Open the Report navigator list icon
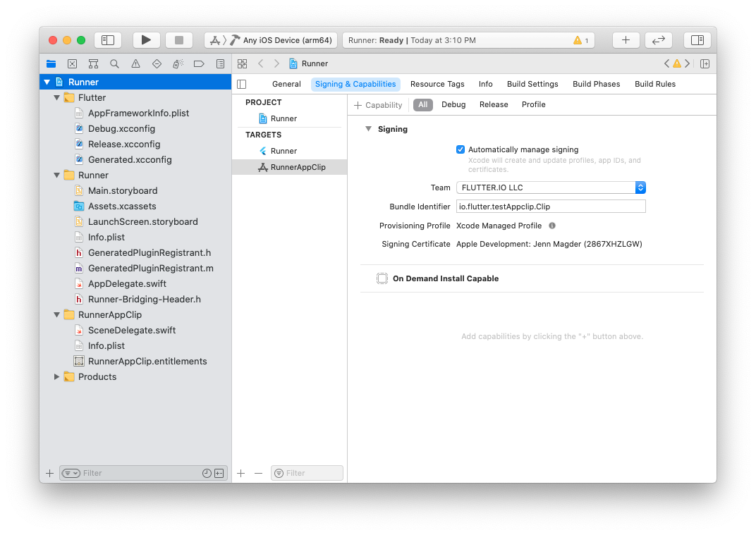The width and height of the screenshot is (756, 535). 220,63
